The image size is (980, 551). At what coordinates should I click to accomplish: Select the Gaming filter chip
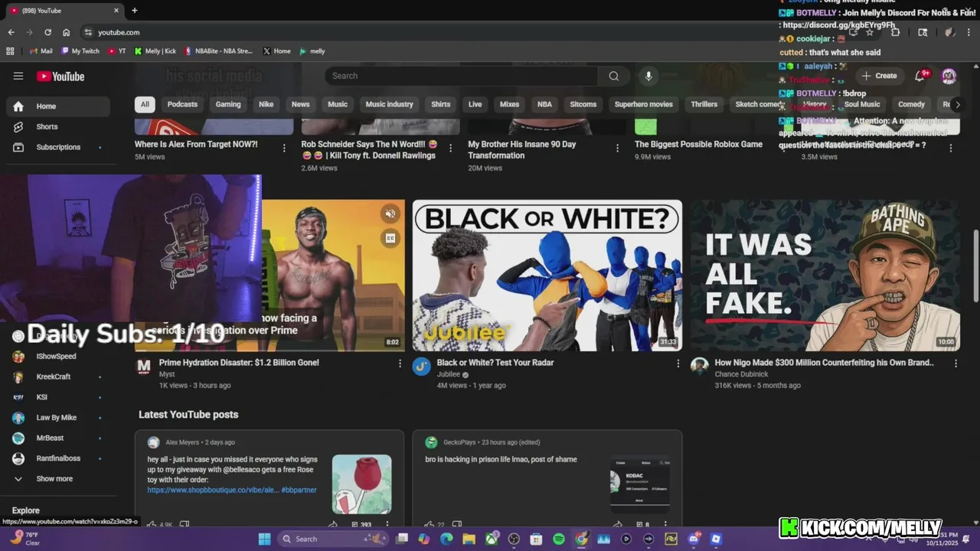point(228,104)
